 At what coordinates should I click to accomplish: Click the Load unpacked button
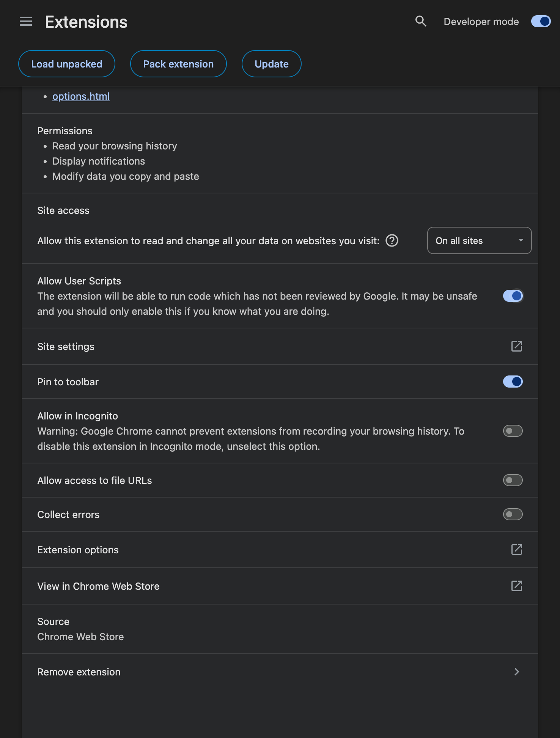click(x=67, y=64)
